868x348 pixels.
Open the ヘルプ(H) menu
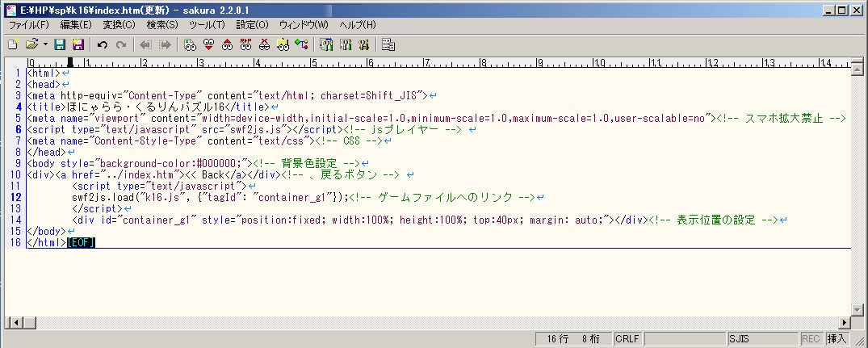pos(357,25)
